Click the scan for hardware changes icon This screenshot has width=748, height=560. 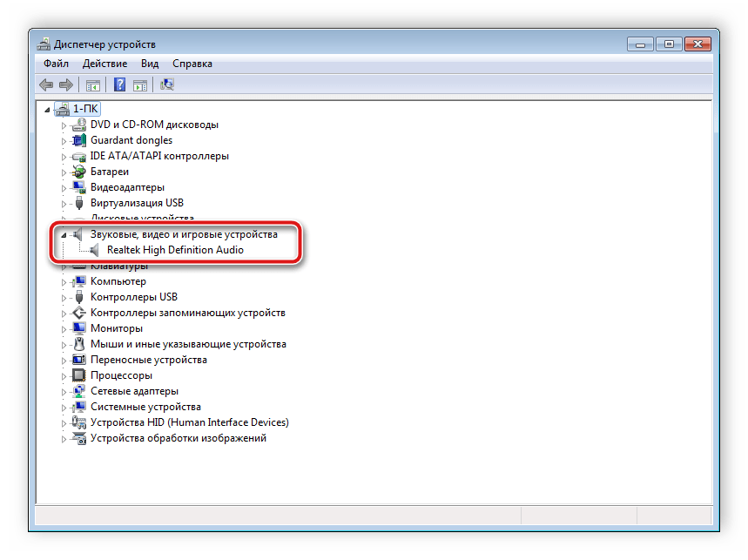point(168,84)
